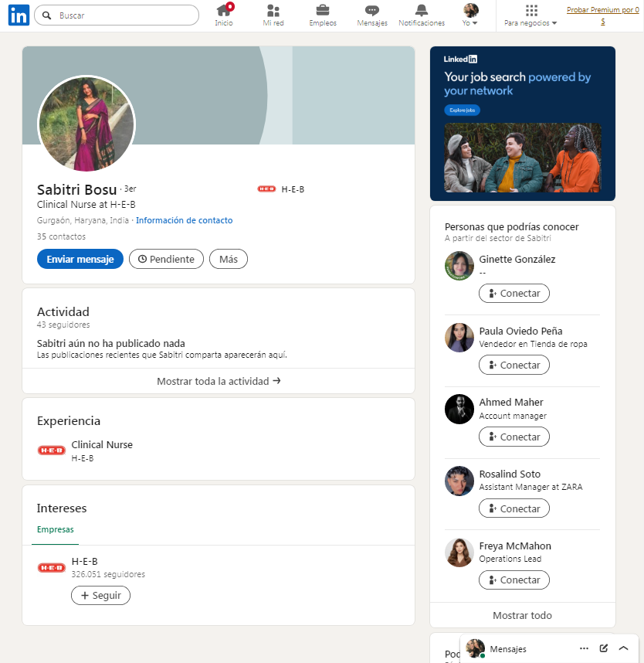Click the LinkedIn logo icon
The height and width of the screenshot is (663, 644).
pos(19,15)
